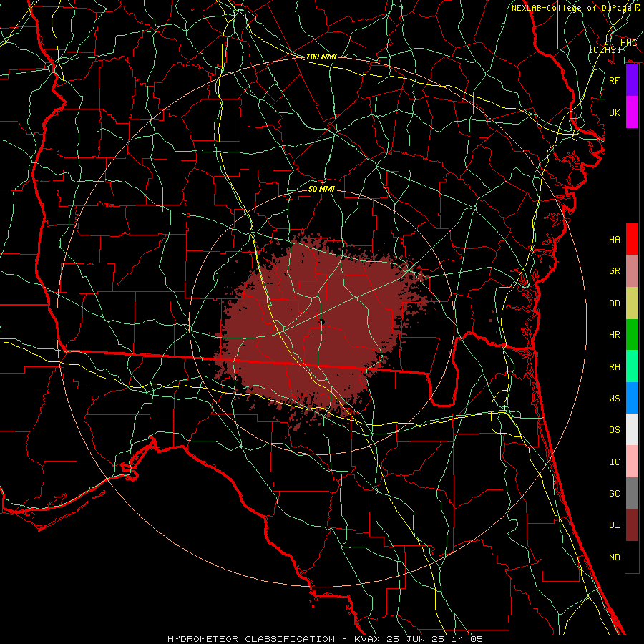Click the BI dark red legend swatch

pos(632,525)
